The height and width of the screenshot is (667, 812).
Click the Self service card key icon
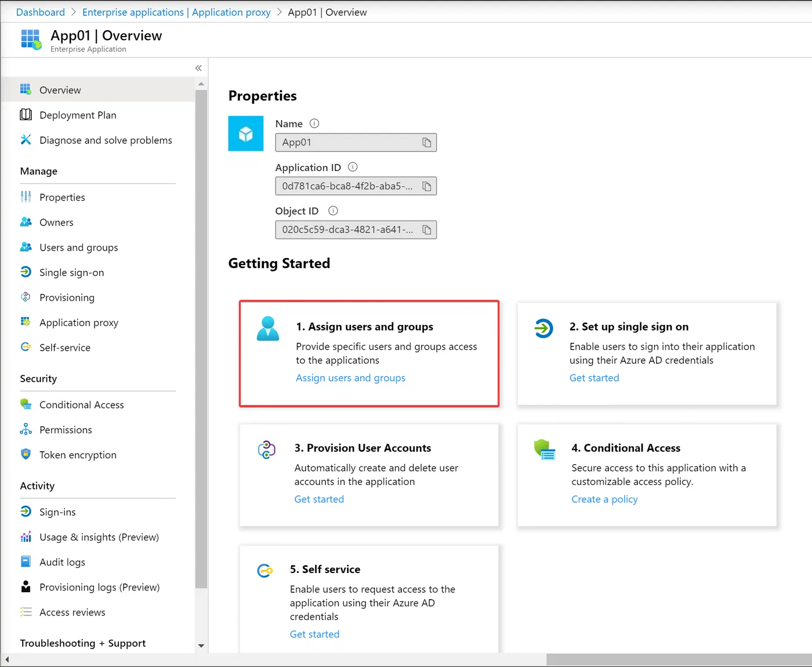coord(264,571)
